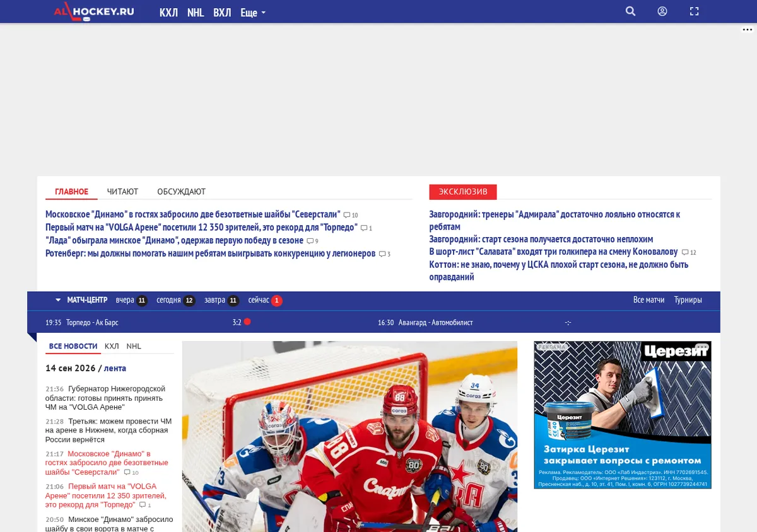Open the КХЛ section in top navigation
Screen dimensions: 757x532
pyautogui.click(x=168, y=13)
